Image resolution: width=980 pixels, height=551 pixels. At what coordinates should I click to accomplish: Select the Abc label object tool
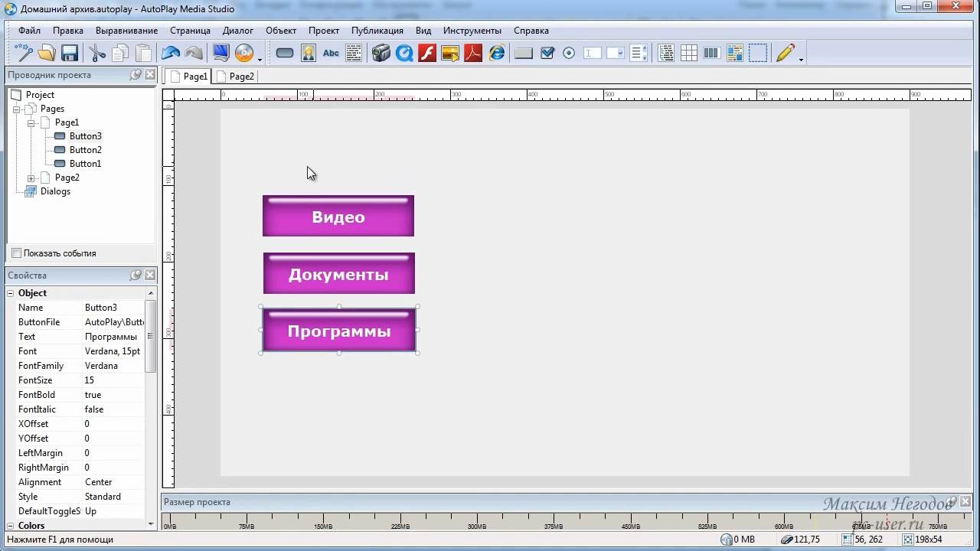tap(331, 53)
